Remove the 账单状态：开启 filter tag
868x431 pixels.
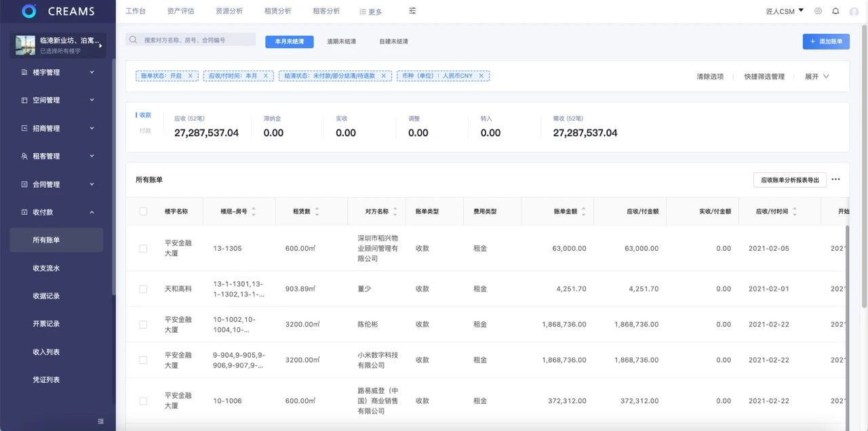point(191,76)
